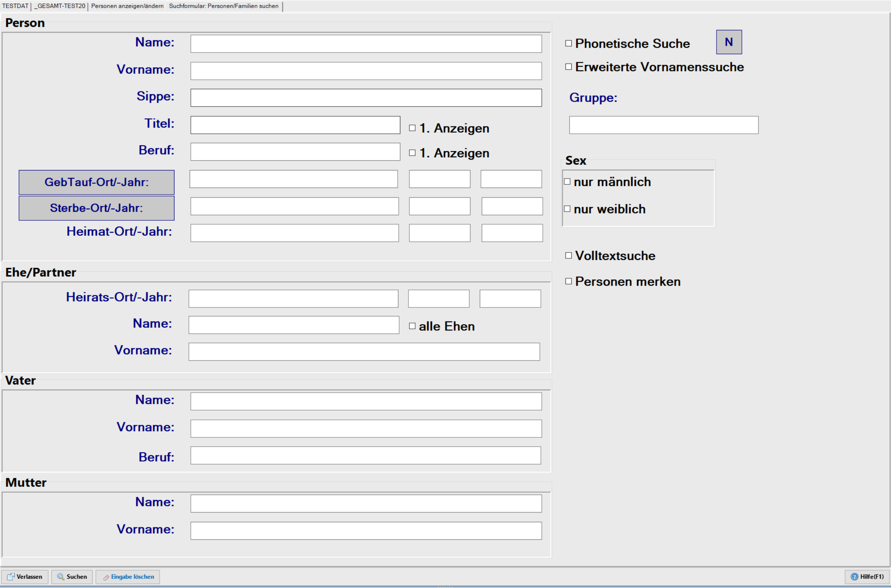Enable the Volltextsuche checkbox

(569, 256)
